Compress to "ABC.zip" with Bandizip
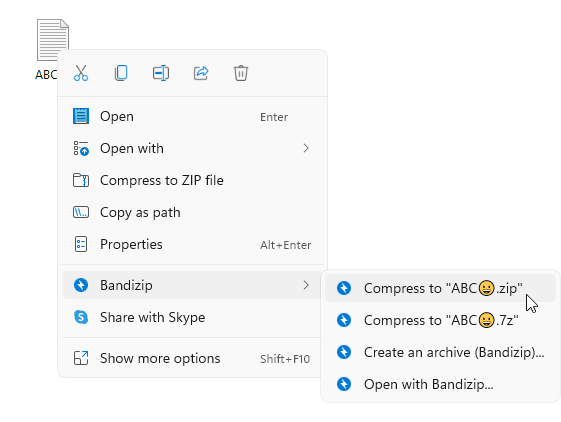The width and height of the screenshot is (561, 422). pos(440,288)
